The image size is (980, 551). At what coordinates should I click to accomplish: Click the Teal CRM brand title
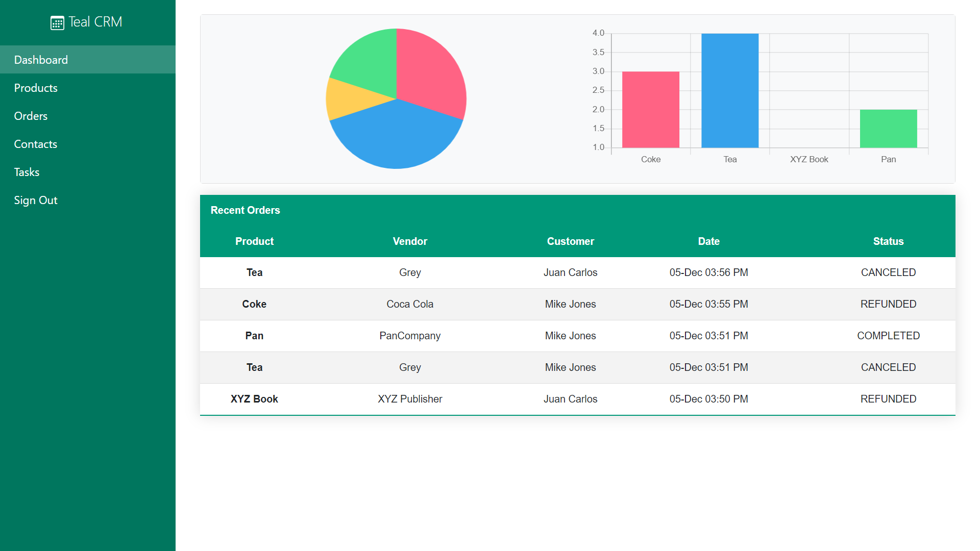pos(95,22)
